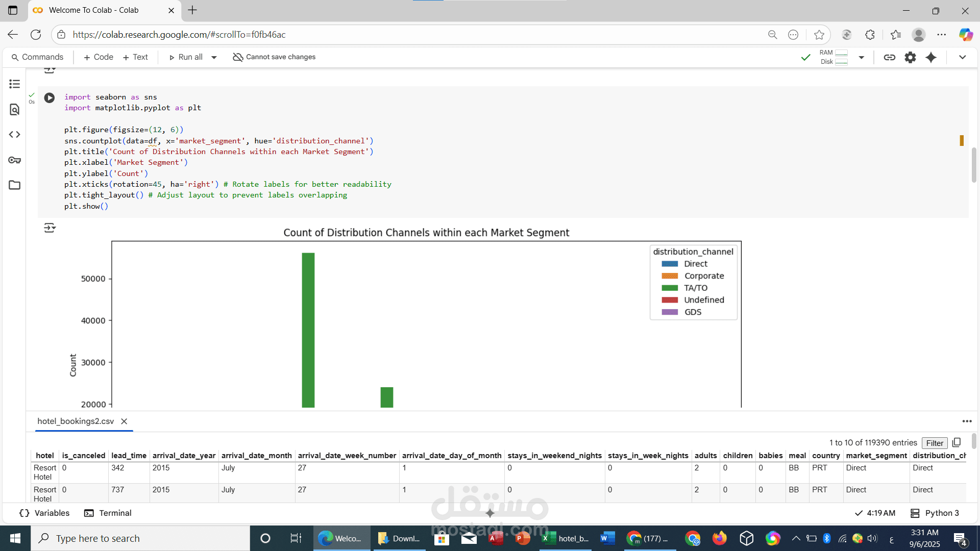Click the Filter button above table
The width and height of the screenshot is (980, 551).
pos(934,443)
